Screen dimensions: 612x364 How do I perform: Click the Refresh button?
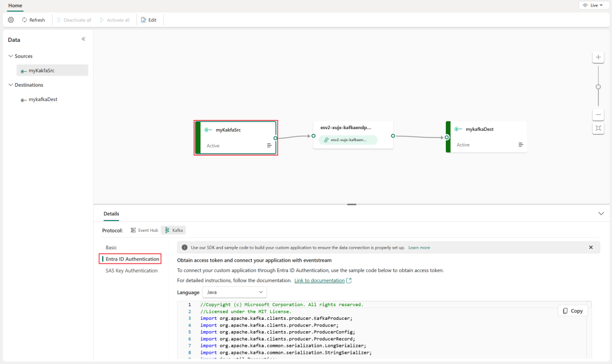pos(33,20)
